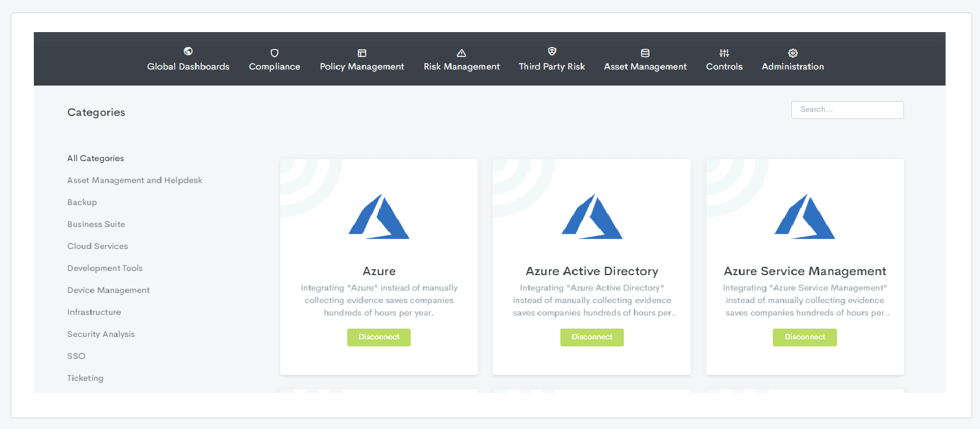Click the logo on Azure Service Management card
The height and width of the screenshot is (429, 980).
click(805, 216)
